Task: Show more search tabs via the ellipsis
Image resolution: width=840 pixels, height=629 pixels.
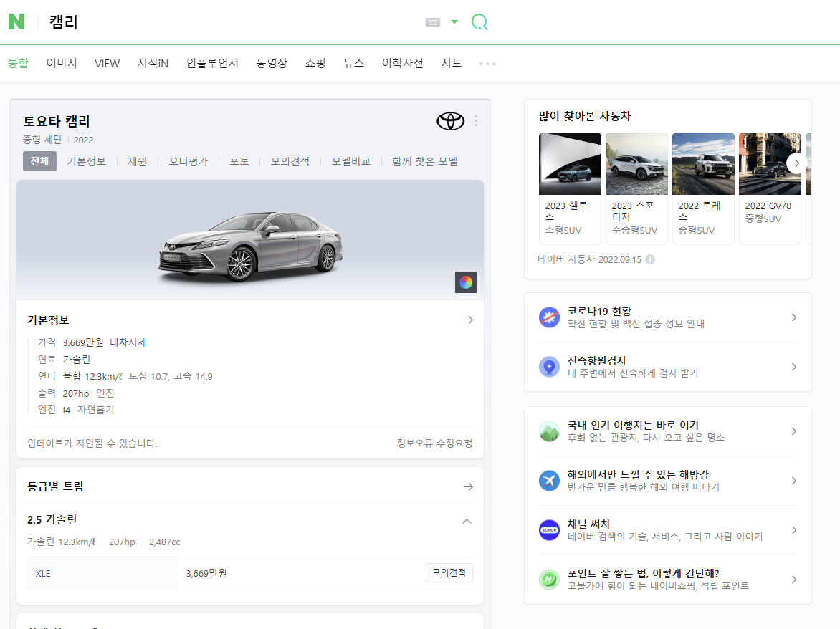Action: (487, 64)
